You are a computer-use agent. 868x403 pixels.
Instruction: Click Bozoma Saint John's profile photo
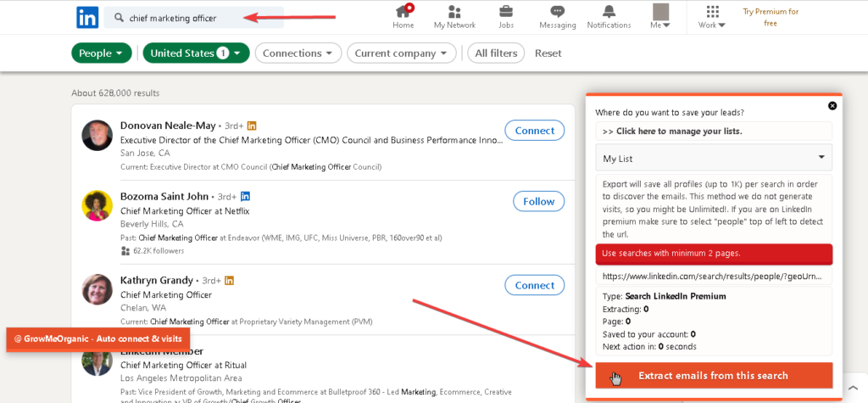coord(97,206)
